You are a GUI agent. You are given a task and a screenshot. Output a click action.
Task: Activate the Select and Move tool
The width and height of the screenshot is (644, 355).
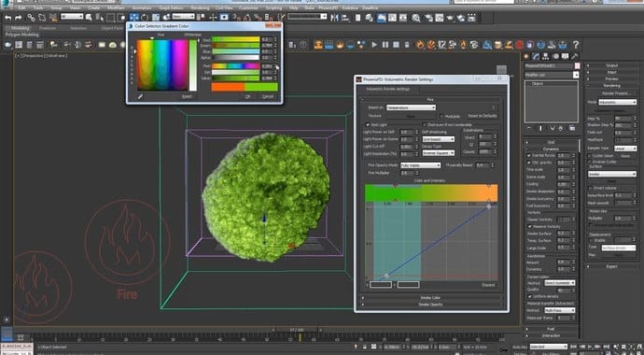134,17
